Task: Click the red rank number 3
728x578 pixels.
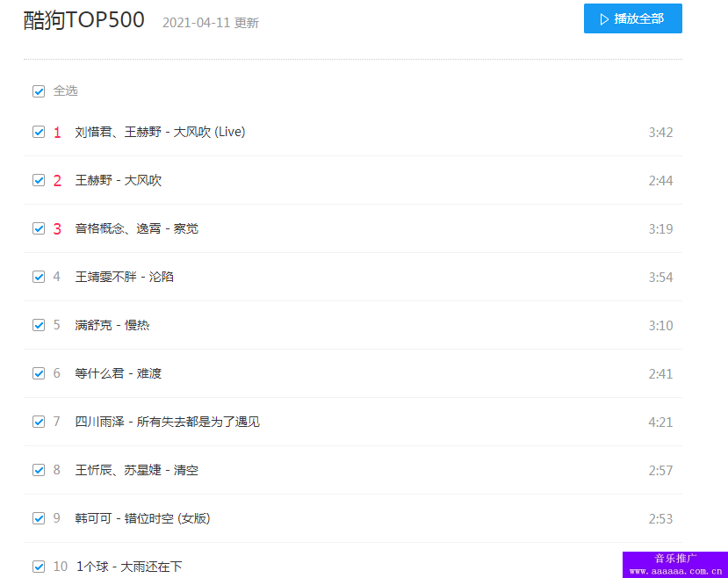Action: tap(57, 229)
